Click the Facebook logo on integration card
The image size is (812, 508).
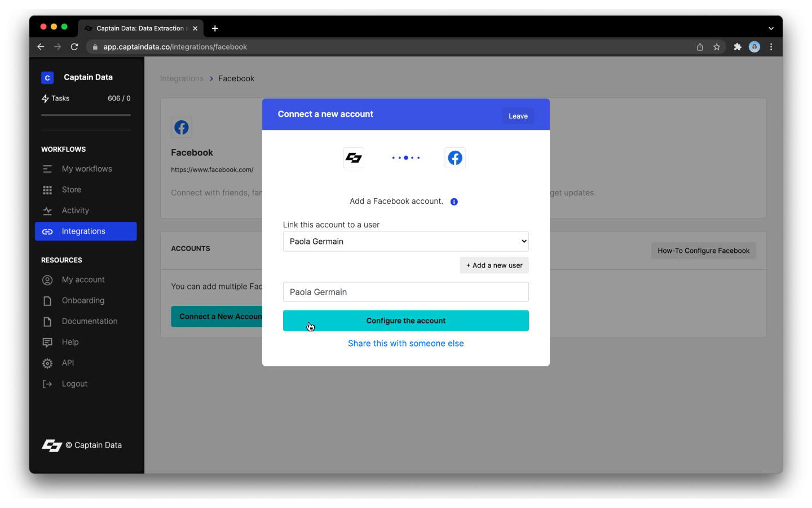182,128
